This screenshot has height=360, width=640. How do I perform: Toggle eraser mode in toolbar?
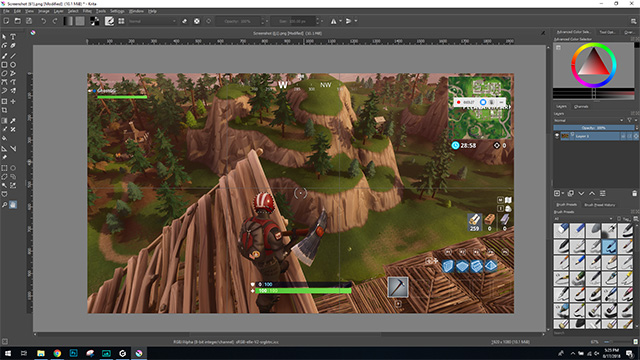coord(184,21)
